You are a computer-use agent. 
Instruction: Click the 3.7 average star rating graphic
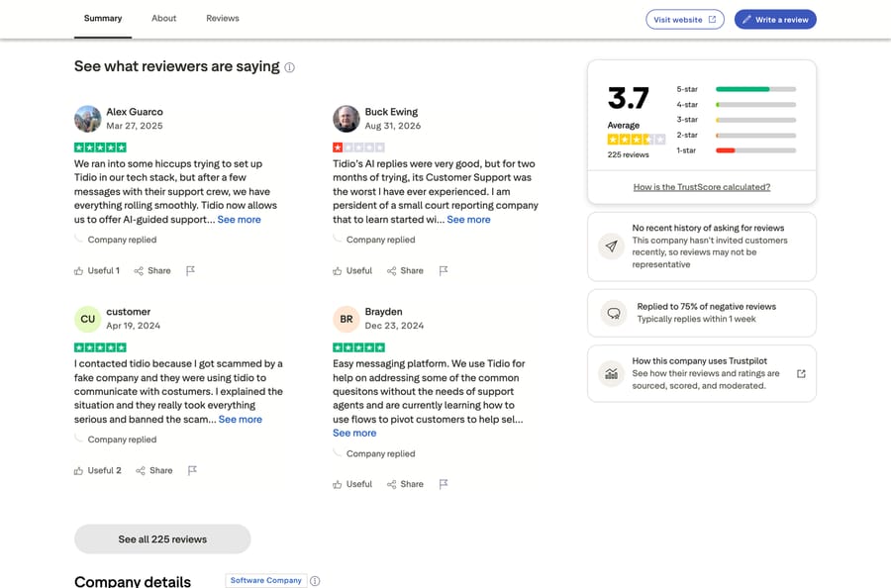pyautogui.click(x=637, y=140)
